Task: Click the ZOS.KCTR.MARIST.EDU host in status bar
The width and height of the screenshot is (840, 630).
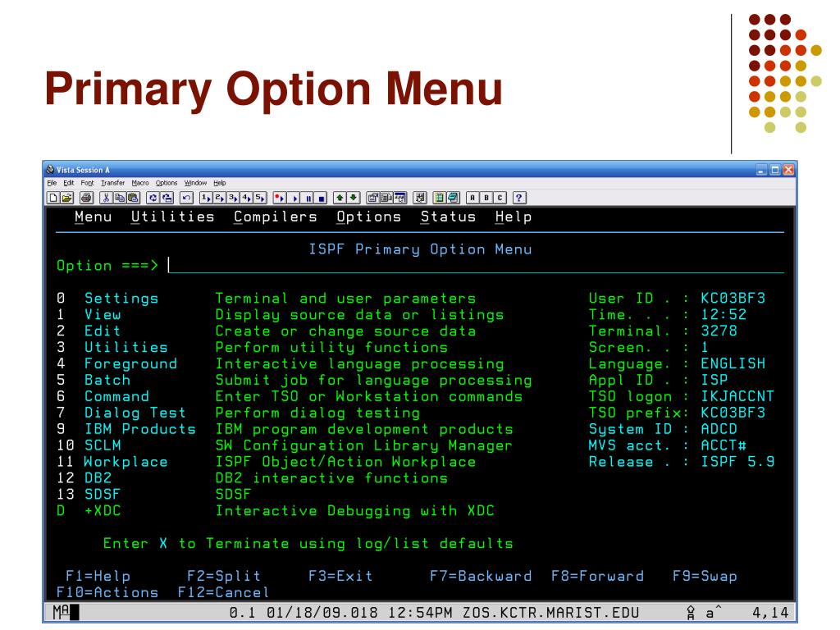Action: [550, 613]
